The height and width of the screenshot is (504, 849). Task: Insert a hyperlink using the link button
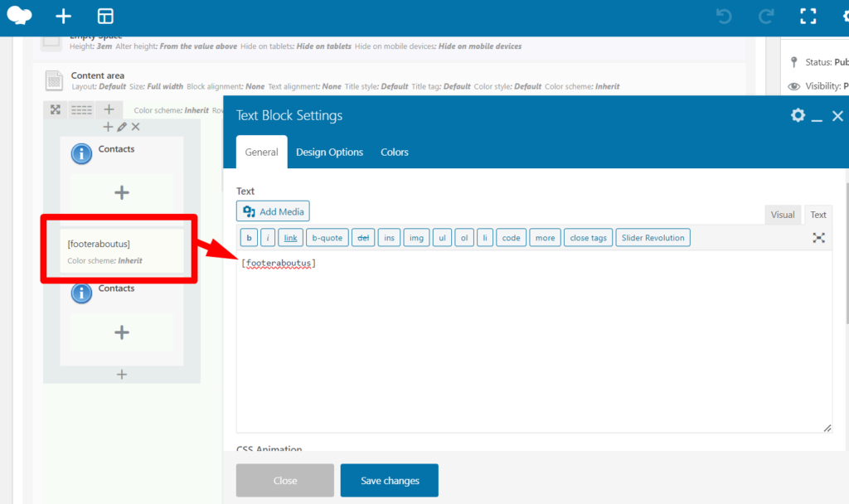[290, 237]
